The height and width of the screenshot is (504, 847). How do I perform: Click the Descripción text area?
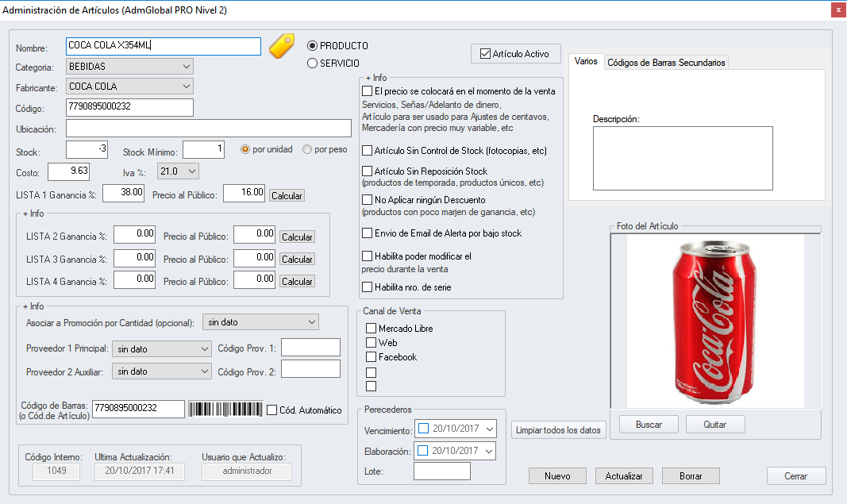pos(683,158)
